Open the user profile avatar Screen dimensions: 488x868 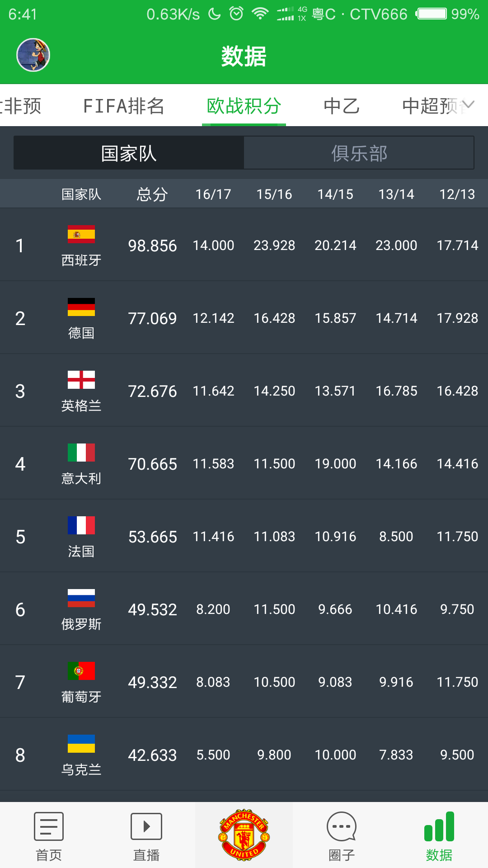click(x=33, y=55)
